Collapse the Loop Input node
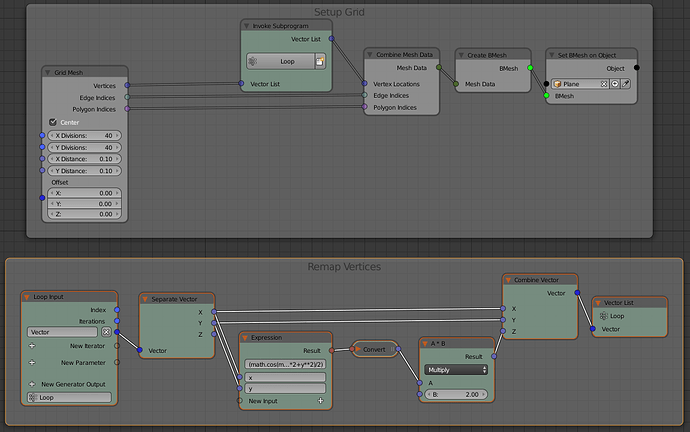The image size is (690, 432). point(26,297)
